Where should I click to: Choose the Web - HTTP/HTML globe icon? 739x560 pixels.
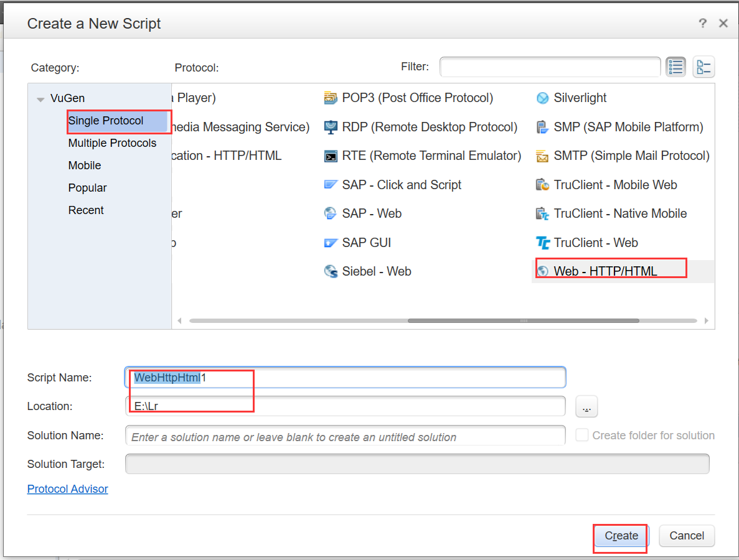[x=543, y=271]
